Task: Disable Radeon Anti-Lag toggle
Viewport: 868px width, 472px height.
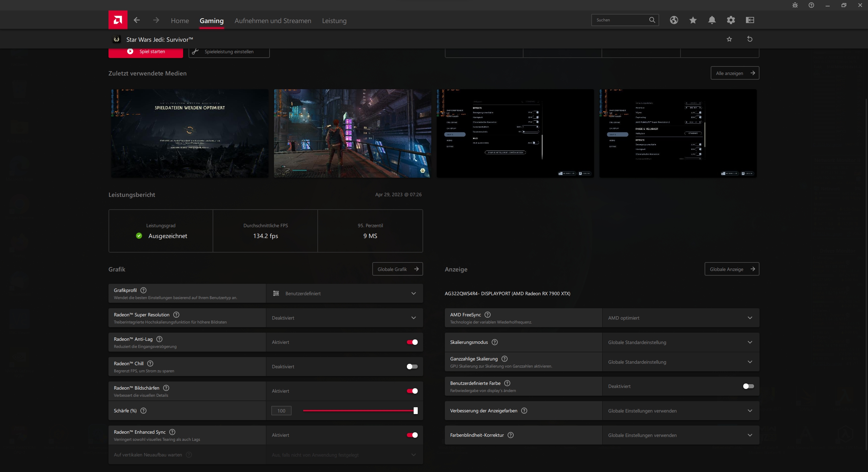Action: pyautogui.click(x=412, y=342)
